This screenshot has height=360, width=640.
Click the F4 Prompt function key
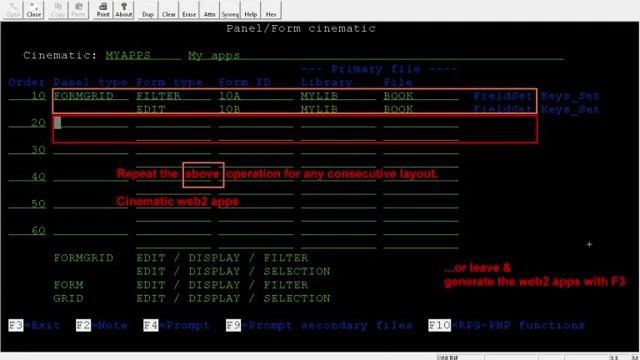[x=177, y=325]
